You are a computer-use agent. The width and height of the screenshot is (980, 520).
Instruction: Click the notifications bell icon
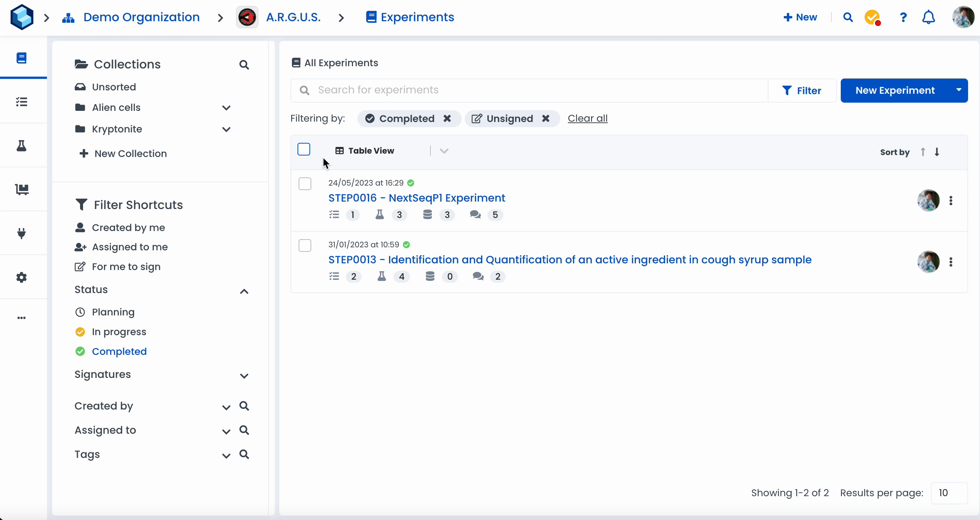pos(928,17)
